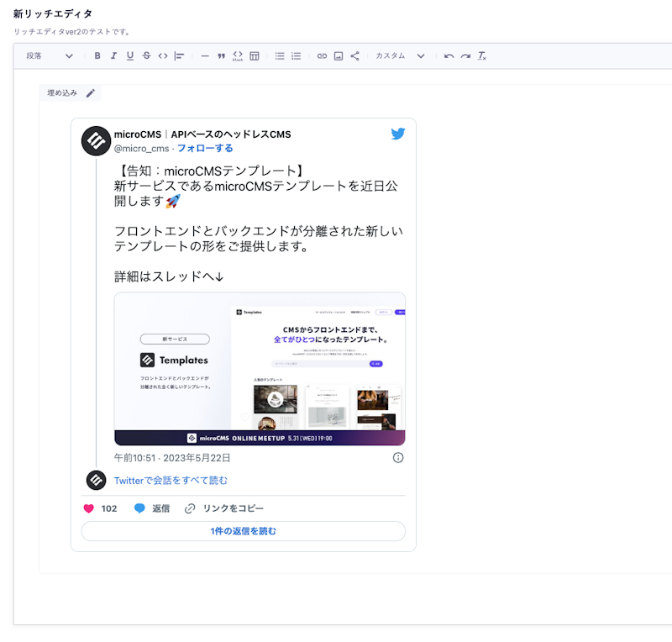Image resolution: width=672 pixels, height=642 pixels.
Task: Insert an image from the toolbar
Action: pyautogui.click(x=337, y=56)
